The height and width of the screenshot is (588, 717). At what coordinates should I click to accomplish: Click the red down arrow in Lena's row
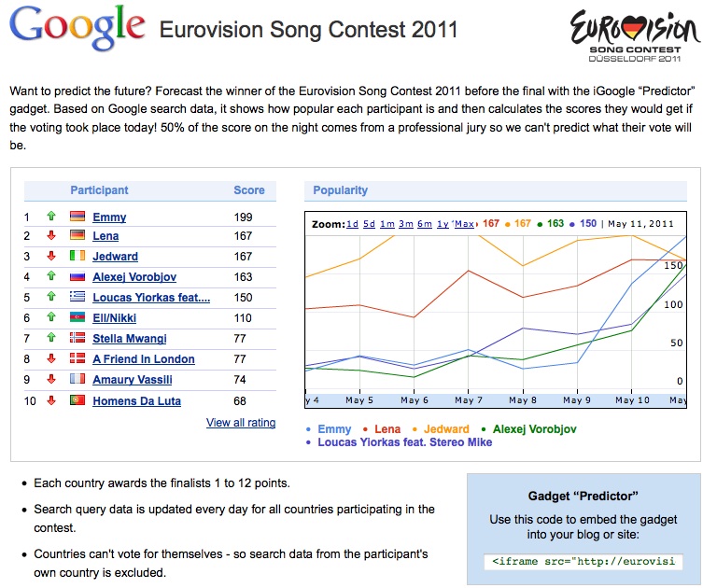(x=52, y=236)
